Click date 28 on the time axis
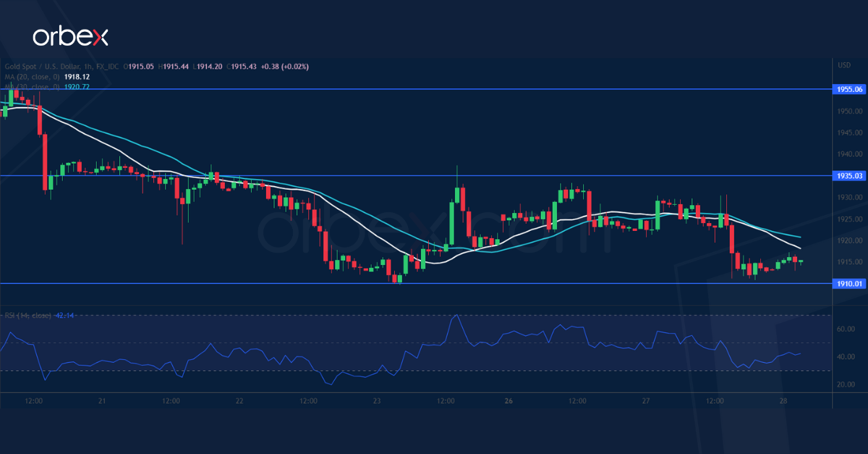 (x=783, y=401)
